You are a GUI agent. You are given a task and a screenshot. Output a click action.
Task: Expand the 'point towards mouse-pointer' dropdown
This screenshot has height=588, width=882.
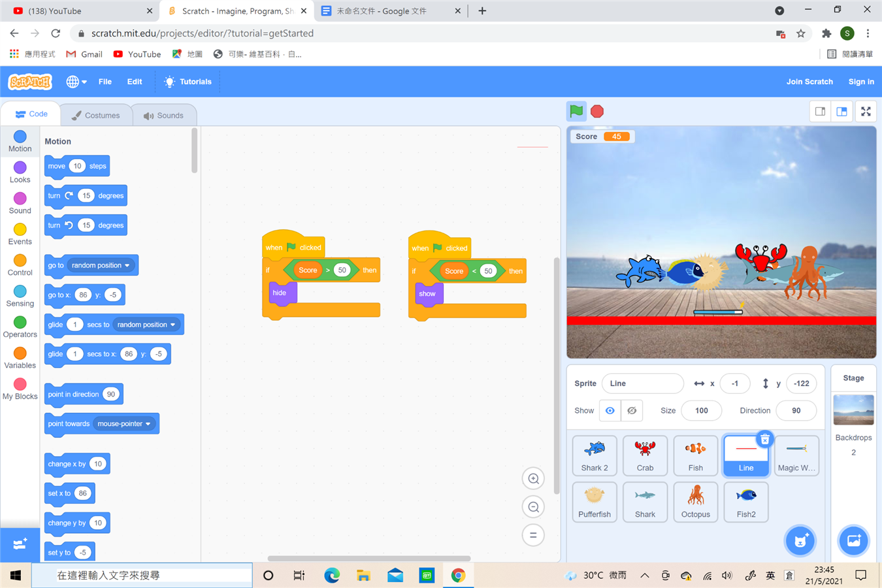tap(148, 424)
